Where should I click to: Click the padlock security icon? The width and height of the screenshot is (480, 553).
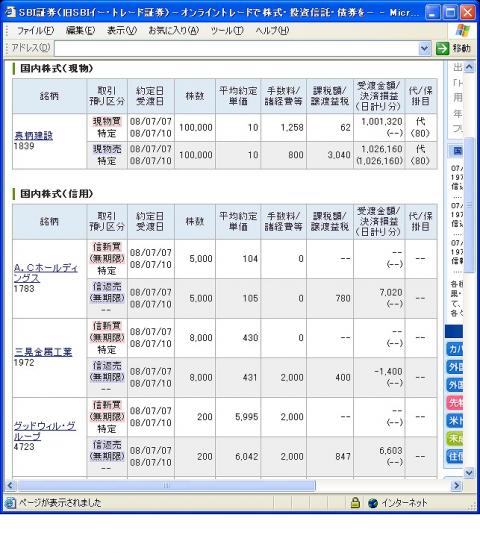(355, 503)
